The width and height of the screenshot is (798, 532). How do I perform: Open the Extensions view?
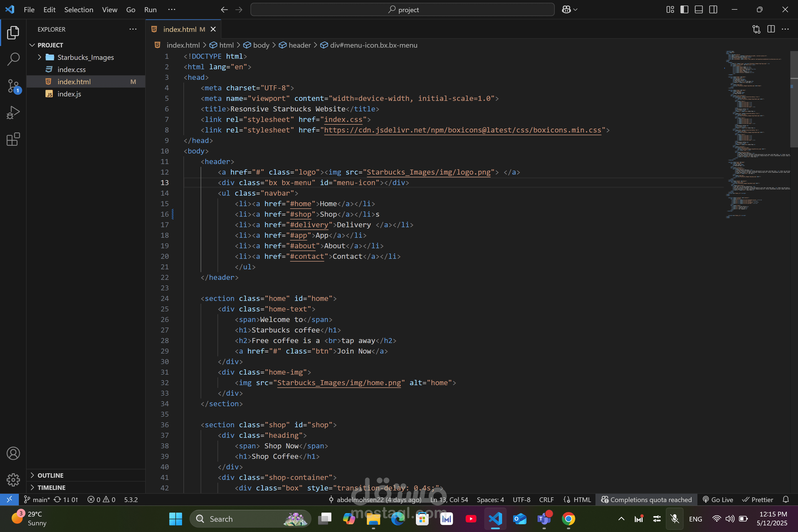(13, 139)
